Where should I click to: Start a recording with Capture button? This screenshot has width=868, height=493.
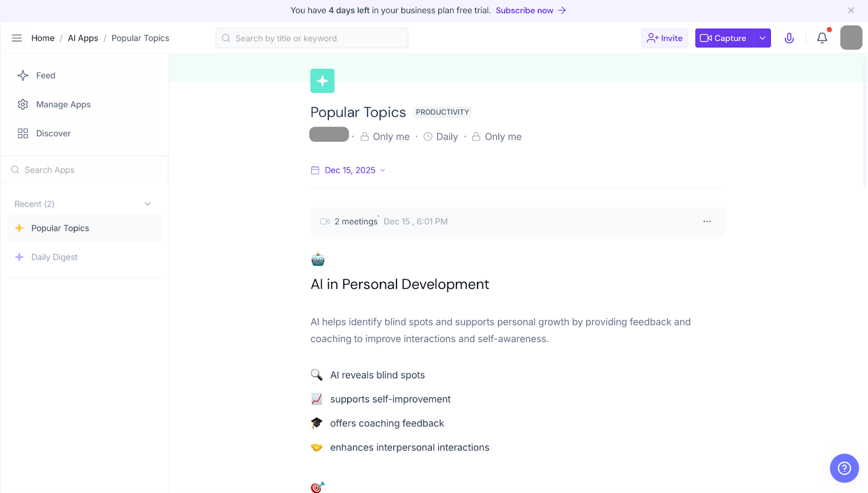(724, 38)
